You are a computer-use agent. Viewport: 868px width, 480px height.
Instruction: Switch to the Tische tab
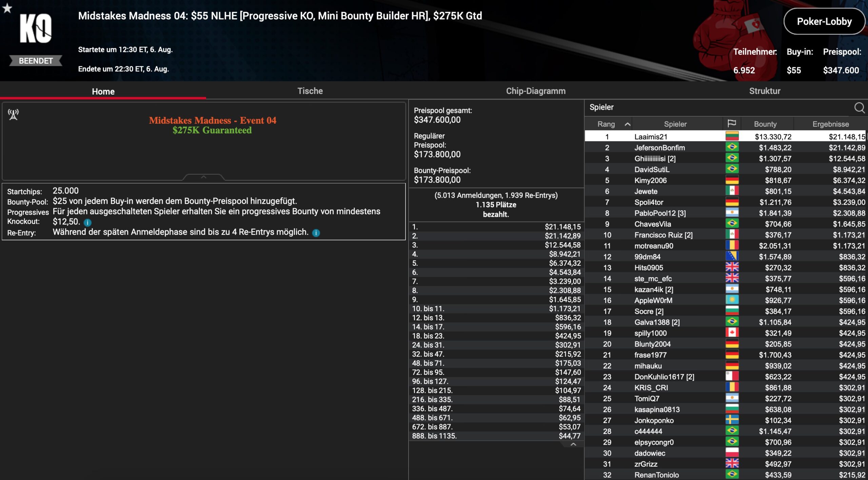click(310, 91)
